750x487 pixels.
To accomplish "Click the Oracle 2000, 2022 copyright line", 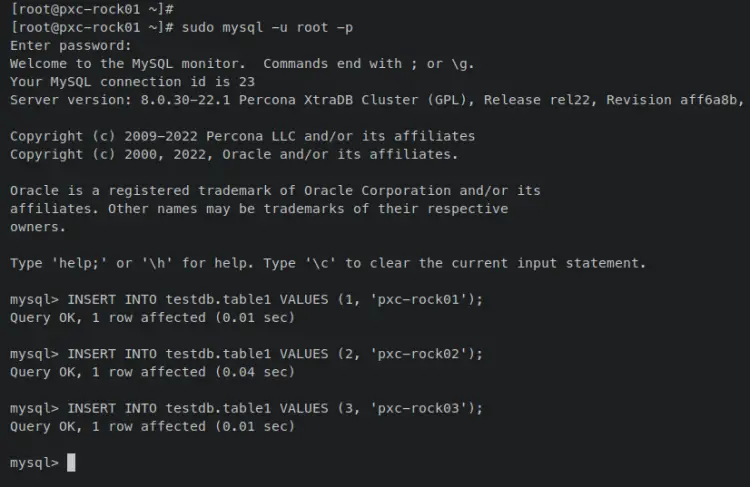I will click(x=234, y=154).
